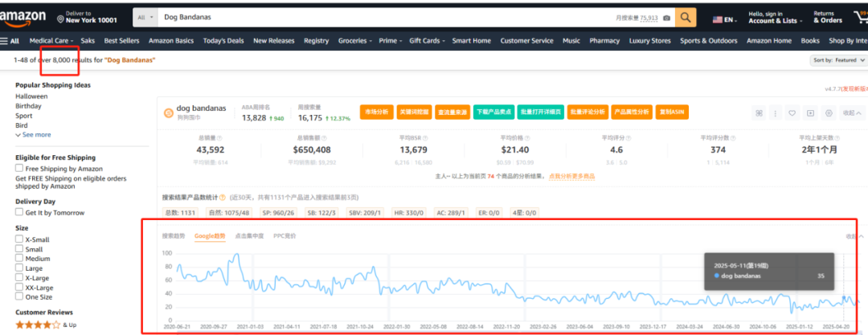Click the US flag language icon

[718, 19]
